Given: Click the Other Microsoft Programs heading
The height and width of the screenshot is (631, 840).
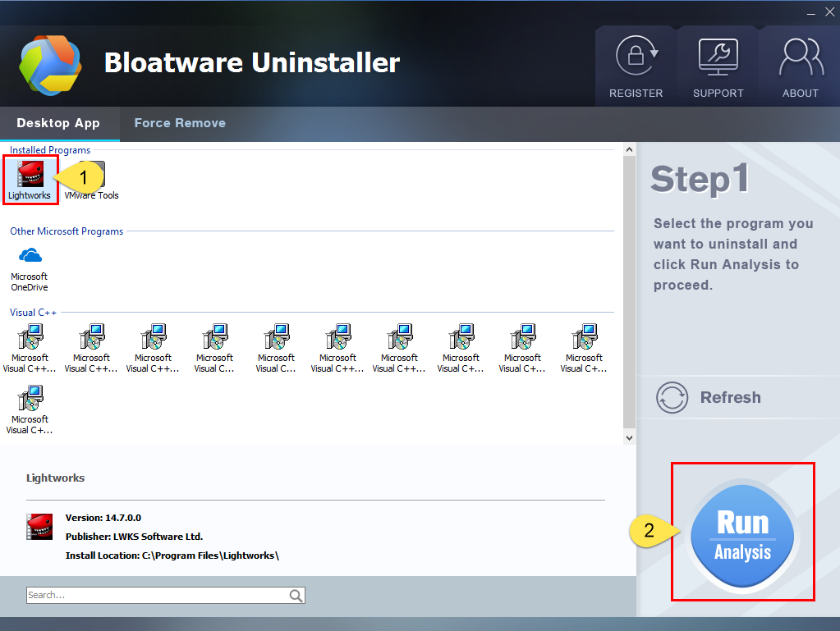Looking at the screenshot, I should (67, 231).
